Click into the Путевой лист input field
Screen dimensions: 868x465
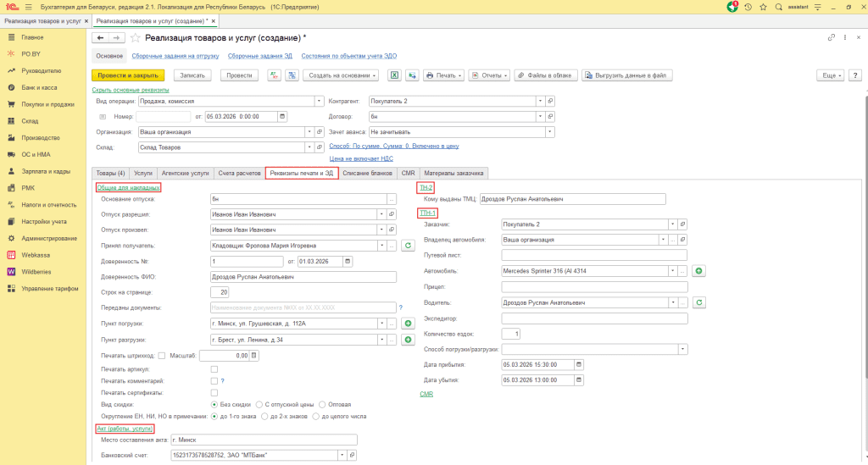(x=593, y=255)
